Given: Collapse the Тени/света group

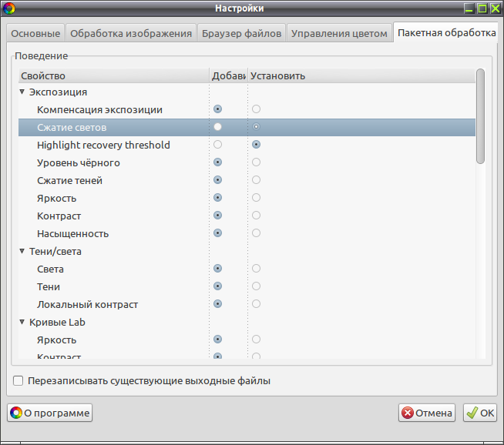Looking at the screenshot, I should pos(22,251).
